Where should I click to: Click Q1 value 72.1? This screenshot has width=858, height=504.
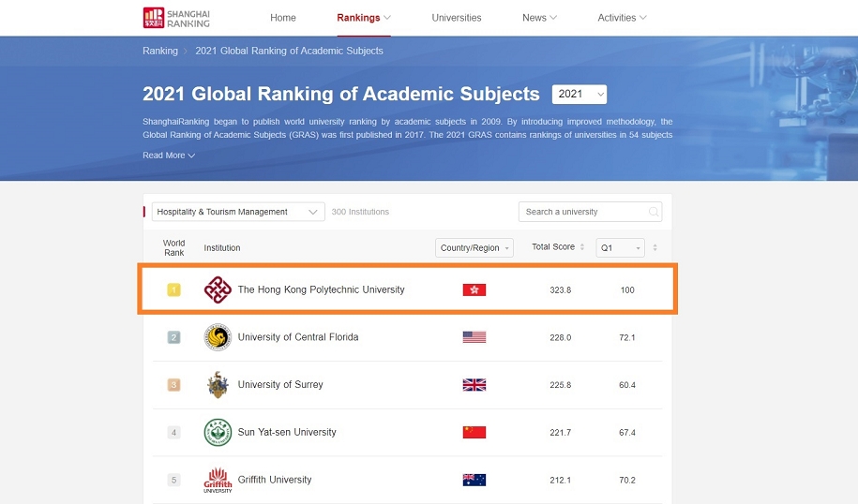point(627,338)
